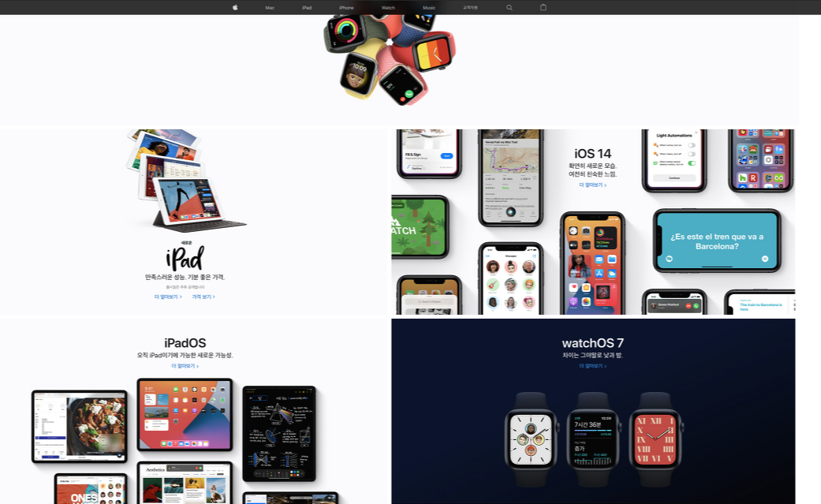Click the iOS 14 heading
Image resolution: width=821 pixels, height=504 pixels.
click(x=593, y=154)
